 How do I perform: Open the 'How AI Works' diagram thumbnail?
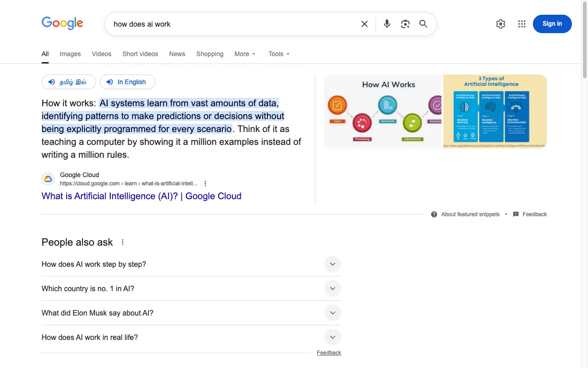(383, 111)
